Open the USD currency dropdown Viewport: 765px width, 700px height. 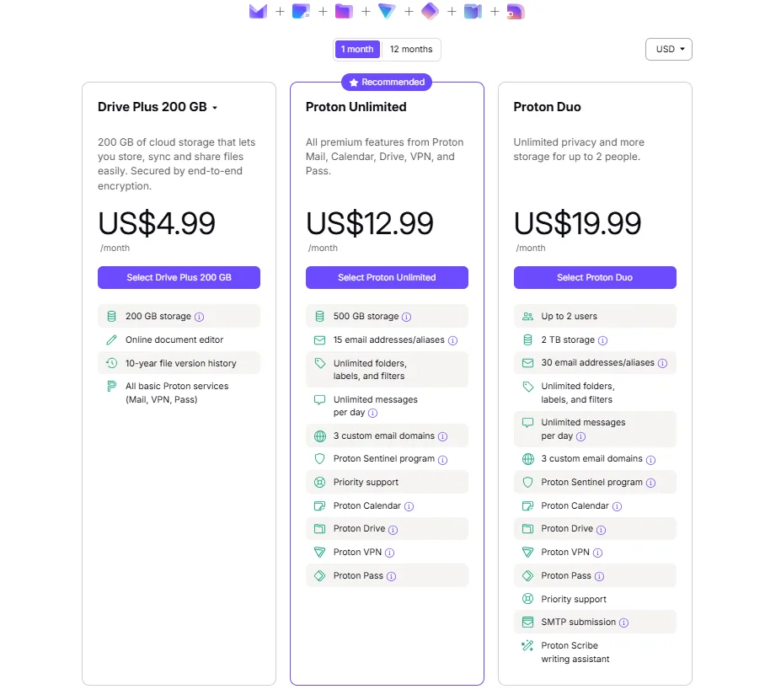(x=668, y=49)
